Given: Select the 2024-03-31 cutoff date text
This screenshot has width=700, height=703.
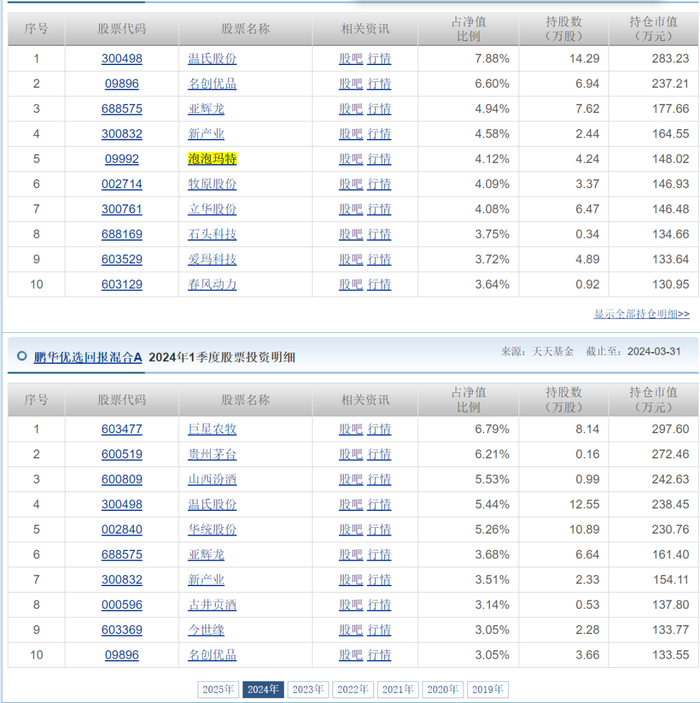Looking at the screenshot, I should tap(654, 352).
